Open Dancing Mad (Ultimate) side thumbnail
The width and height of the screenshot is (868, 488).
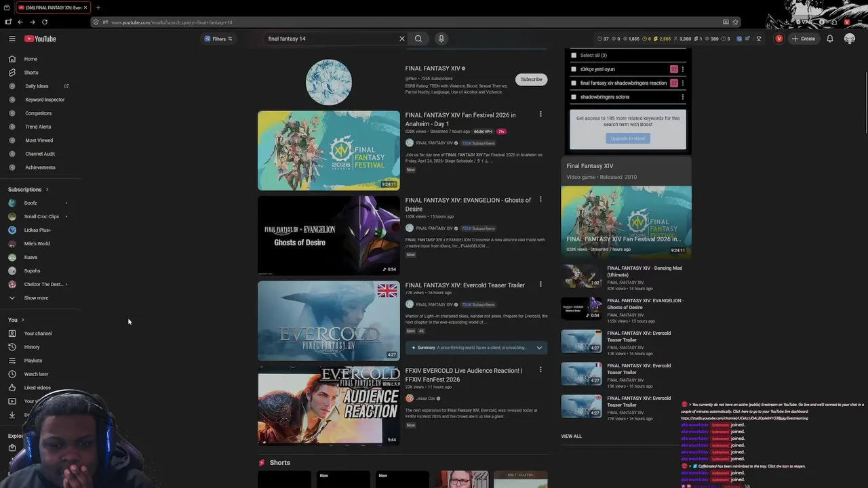[581, 276]
